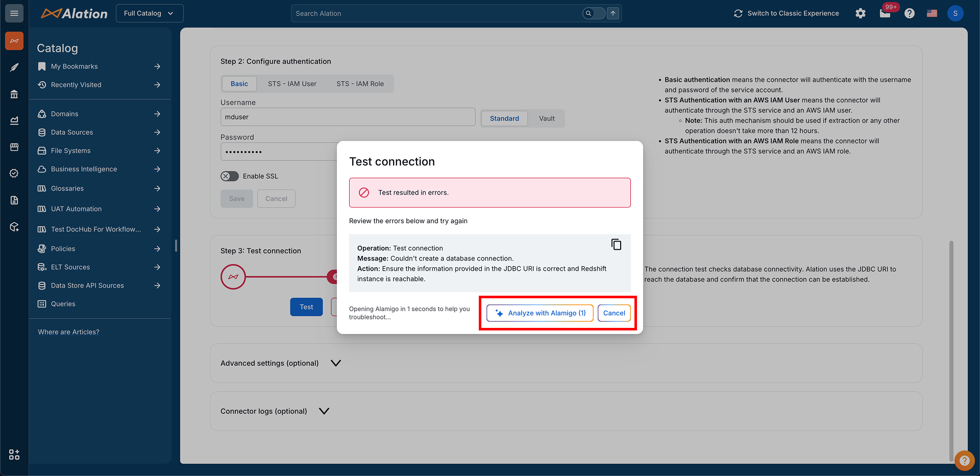The image size is (980, 476).
Task: Select the Standard password mode
Action: [504, 118]
